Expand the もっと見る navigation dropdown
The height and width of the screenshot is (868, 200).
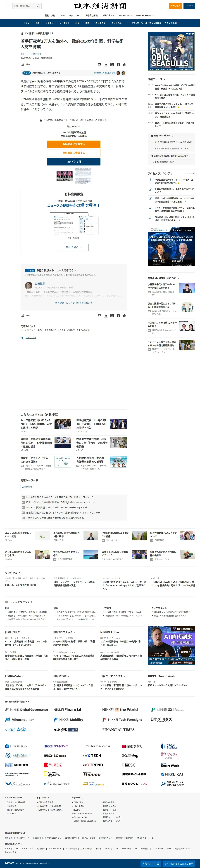[117, 23]
